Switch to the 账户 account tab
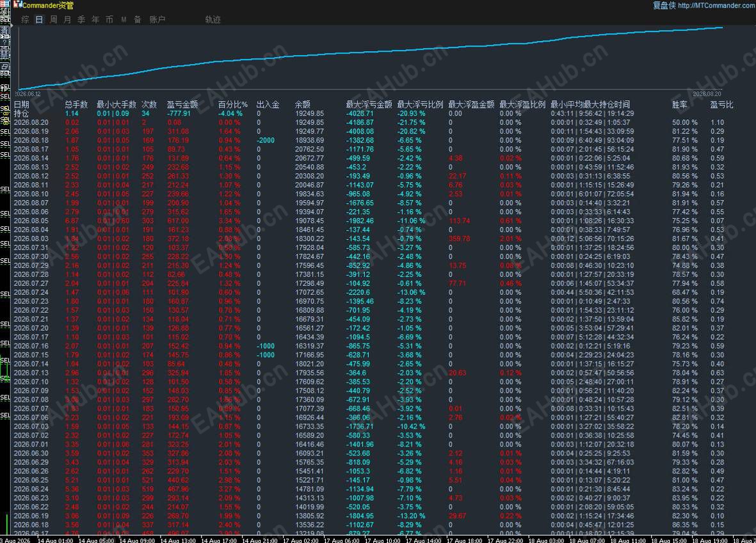Image resolution: width=756 pixels, height=543 pixels. click(157, 20)
